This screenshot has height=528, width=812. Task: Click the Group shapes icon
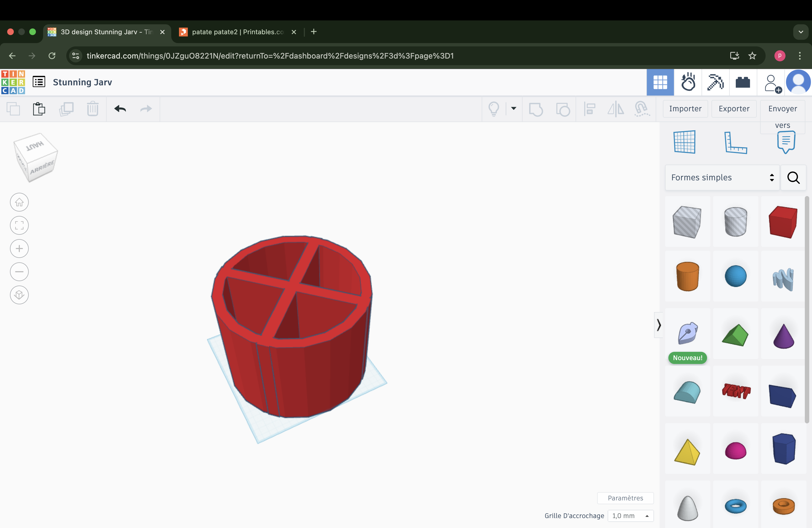pyautogui.click(x=536, y=109)
